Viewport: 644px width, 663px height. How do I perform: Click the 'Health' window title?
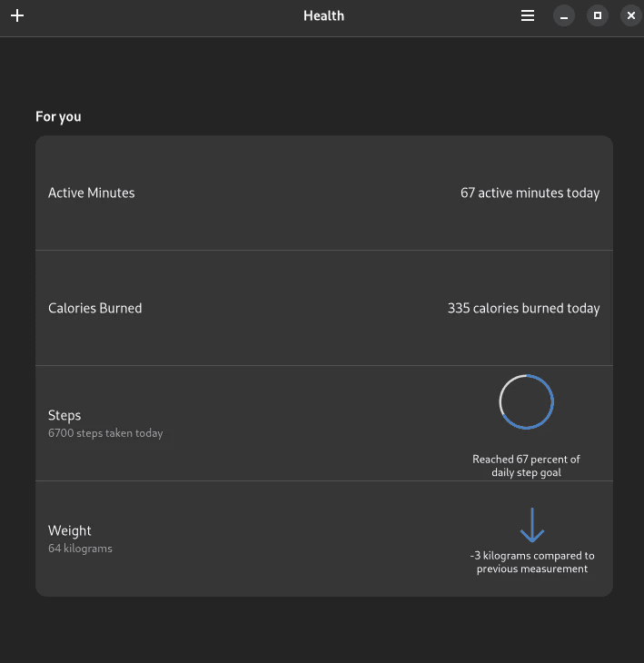(x=324, y=15)
